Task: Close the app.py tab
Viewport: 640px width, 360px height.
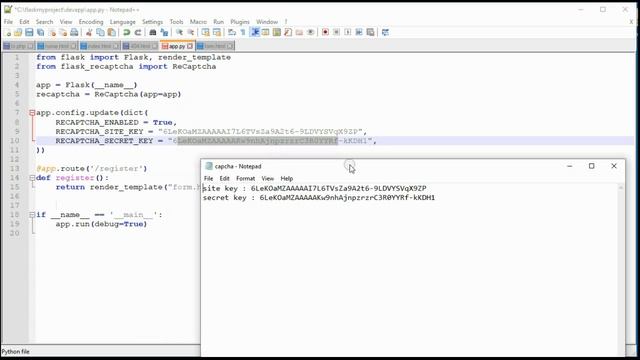Action: (190, 46)
